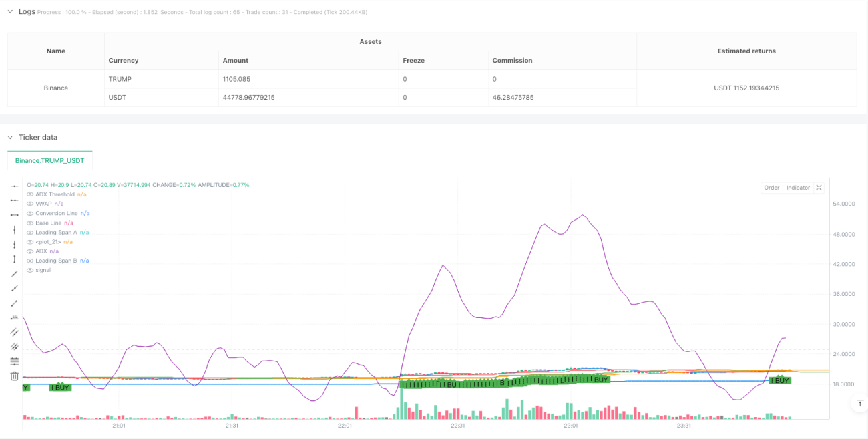Click the fullscreen icon next to Indicator
Viewport: 868px width, 439px height.
click(819, 188)
